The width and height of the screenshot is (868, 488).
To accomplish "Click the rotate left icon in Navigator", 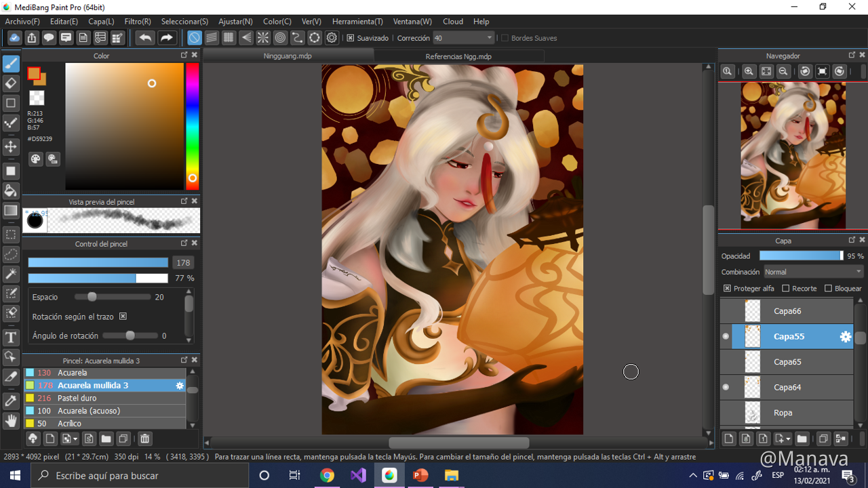I will (x=805, y=71).
